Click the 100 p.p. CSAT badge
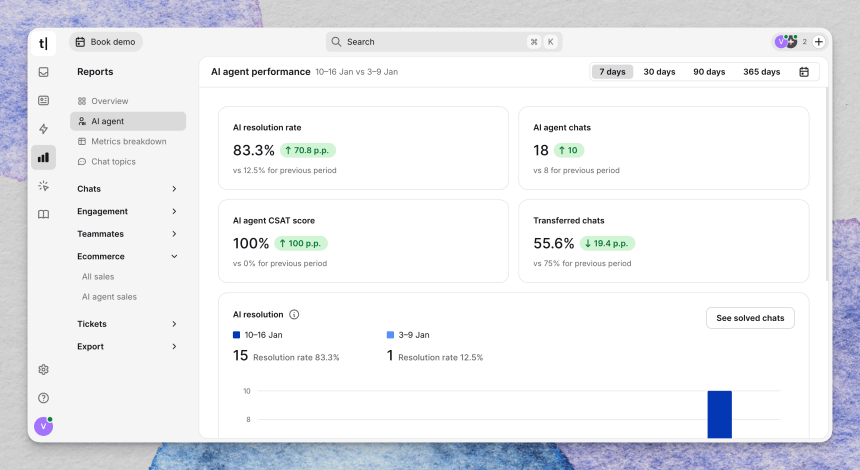 coord(301,244)
